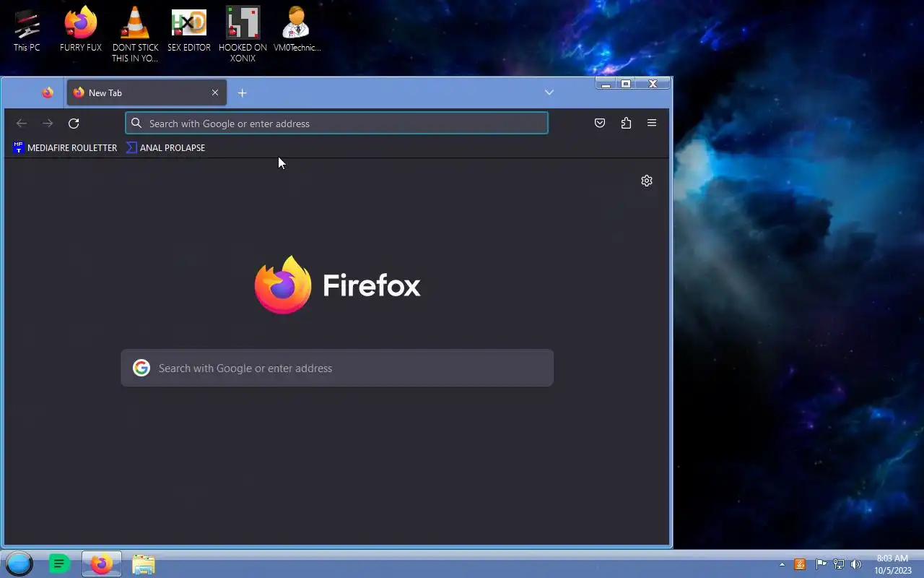
Task: Activate the Firefox taskbar button
Action: [x=102, y=564]
